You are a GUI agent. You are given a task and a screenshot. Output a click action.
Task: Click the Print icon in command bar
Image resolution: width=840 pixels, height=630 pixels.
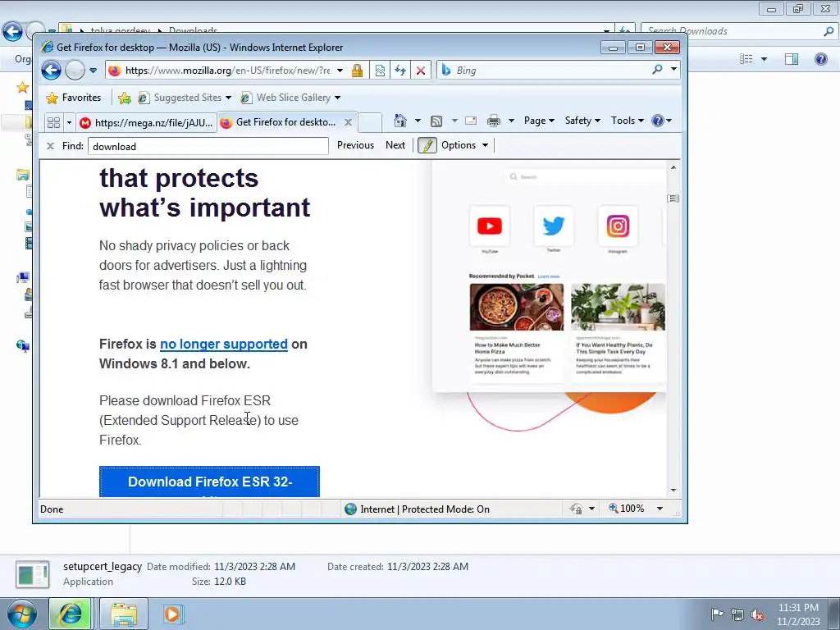(x=494, y=121)
